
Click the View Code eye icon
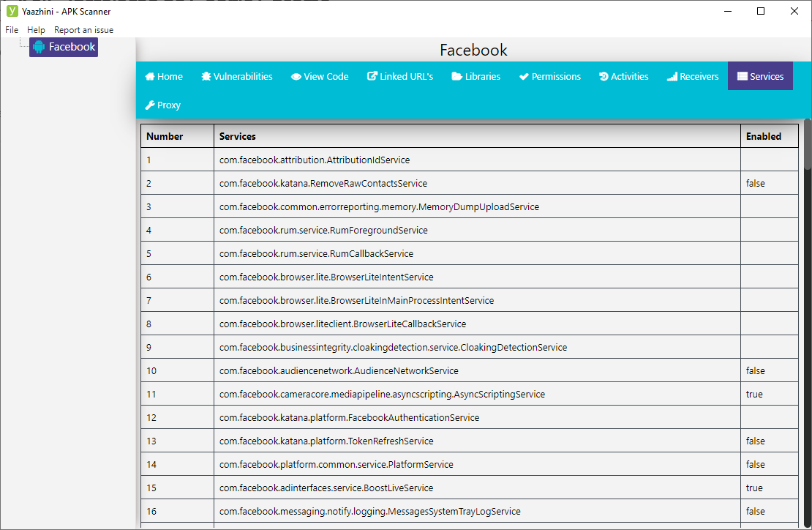296,77
